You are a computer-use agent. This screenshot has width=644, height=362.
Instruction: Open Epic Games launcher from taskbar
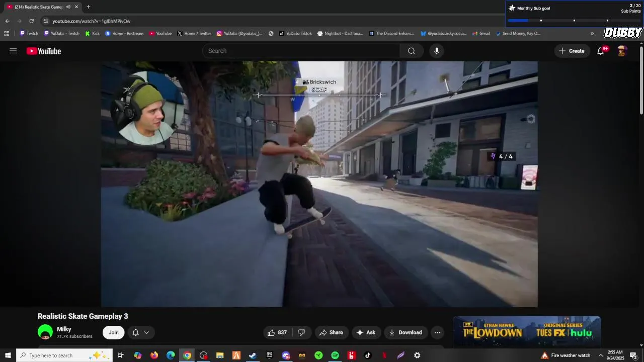tap(269, 355)
